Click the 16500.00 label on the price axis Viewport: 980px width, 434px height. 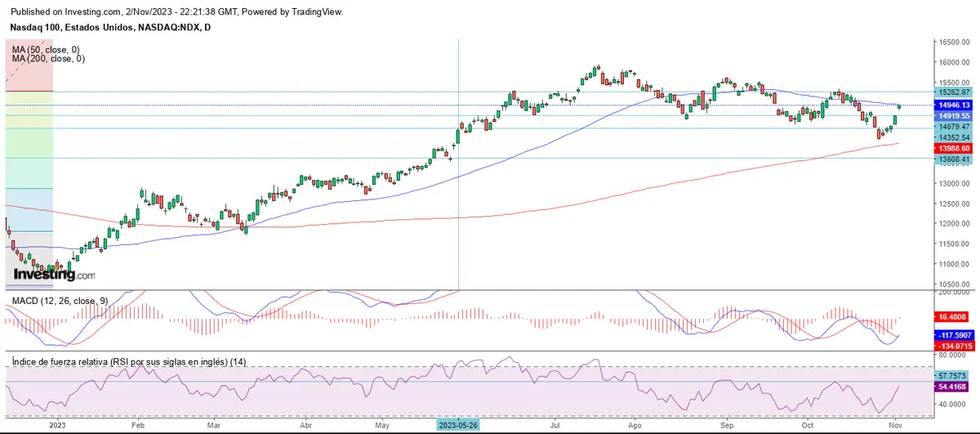[953, 43]
